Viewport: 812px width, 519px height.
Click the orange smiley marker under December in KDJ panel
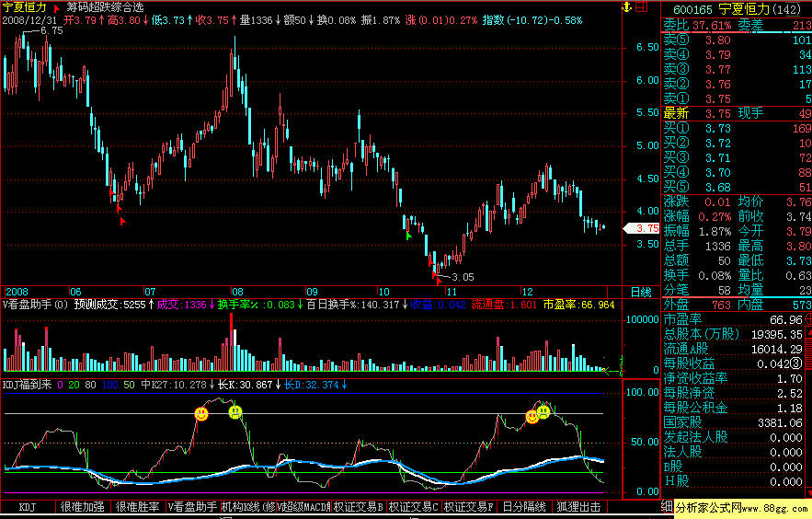[x=532, y=417]
